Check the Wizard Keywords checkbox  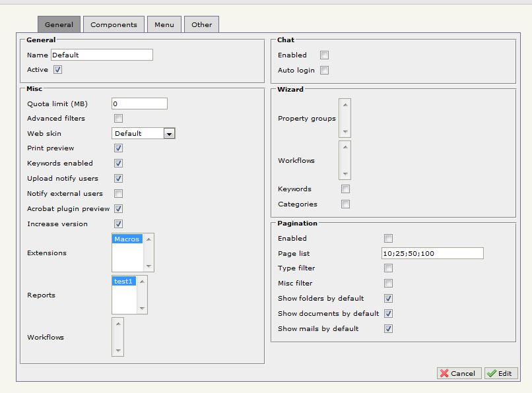click(345, 189)
